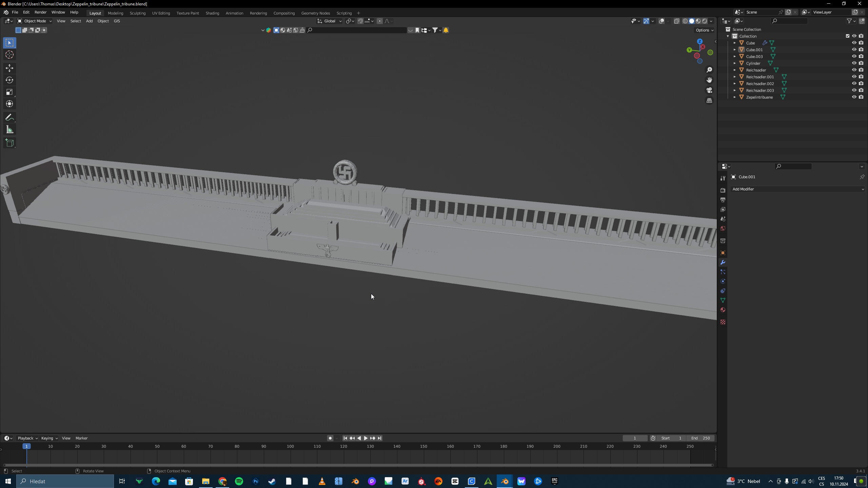Switch to the Shading workspace tab

tap(212, 13)
